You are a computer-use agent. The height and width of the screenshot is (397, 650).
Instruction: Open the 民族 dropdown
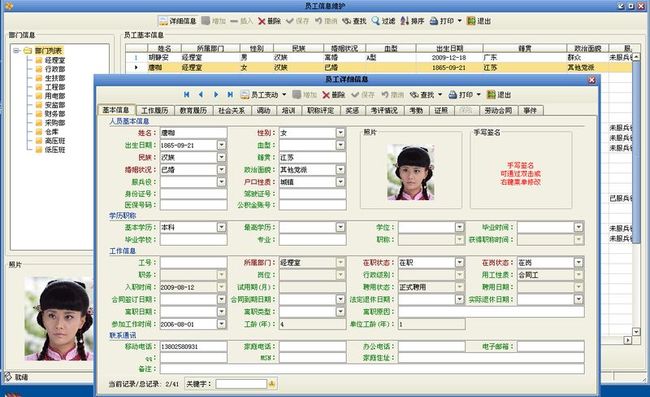[x=222, y=157]
